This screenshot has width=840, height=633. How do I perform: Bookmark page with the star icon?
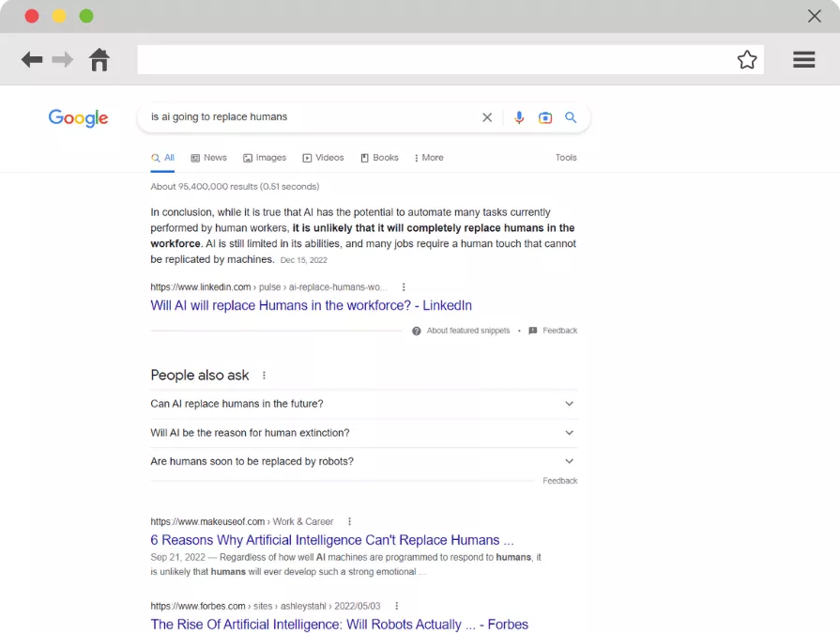[747, 60]
